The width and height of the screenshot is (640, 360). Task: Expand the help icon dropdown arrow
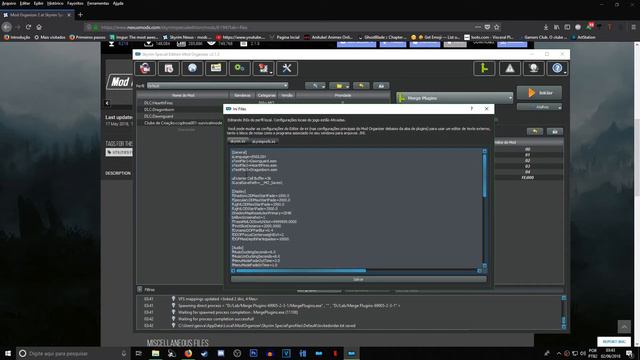(x=565, y=72)
